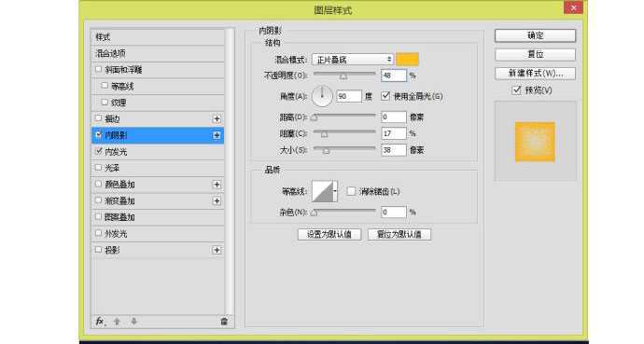Viewport: 644px width, 344px height.
Task: Adjust 不透明度 slider handle
Action: click(x=343, y=76)
